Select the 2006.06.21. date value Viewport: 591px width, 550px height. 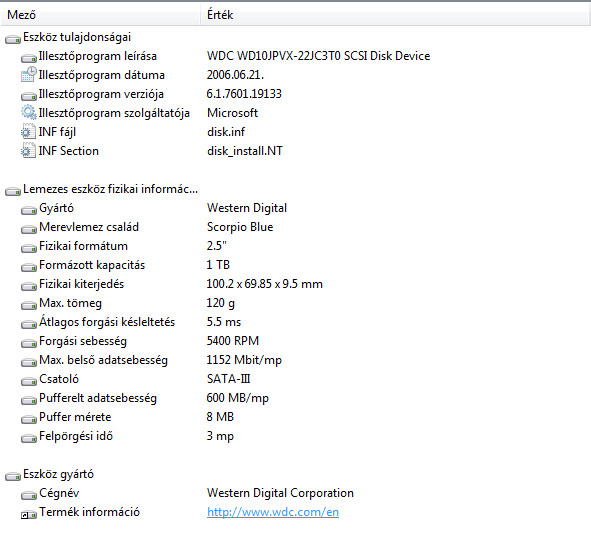point(235,75)
